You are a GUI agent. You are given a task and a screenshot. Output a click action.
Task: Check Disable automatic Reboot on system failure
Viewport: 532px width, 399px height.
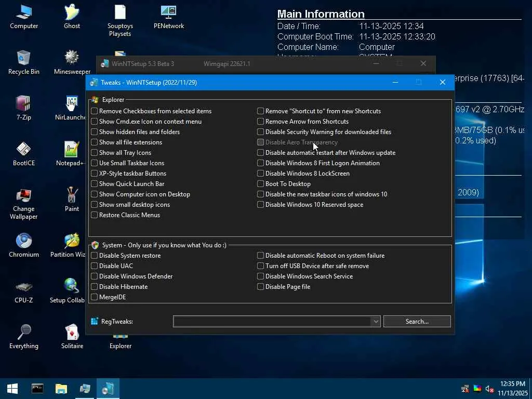click(261, 256)
